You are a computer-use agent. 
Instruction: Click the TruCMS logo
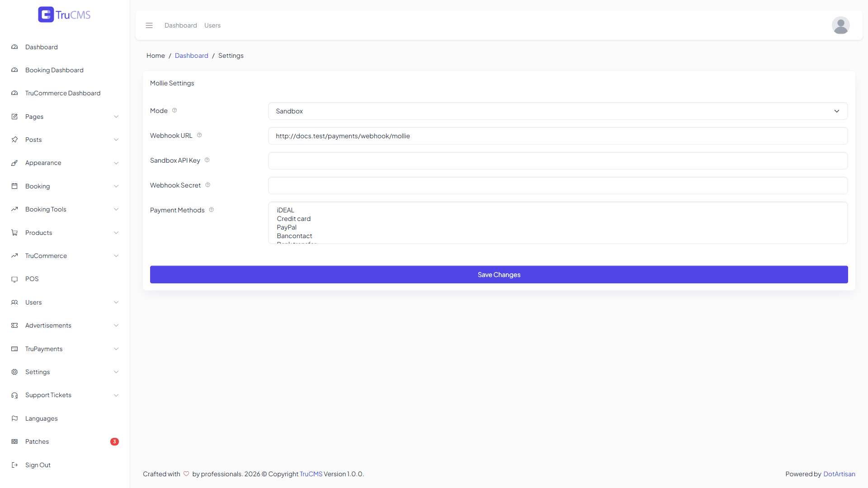coord(64,14)
